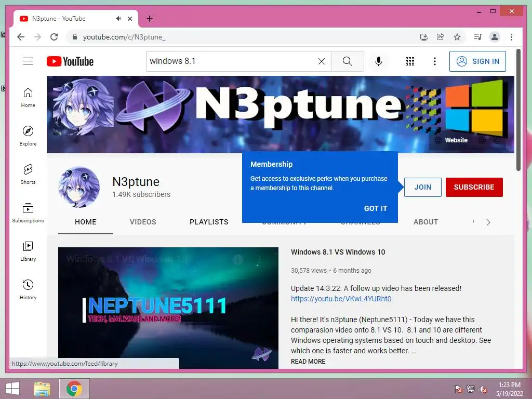
Task: Reload the page
Action: coord(54,37)
